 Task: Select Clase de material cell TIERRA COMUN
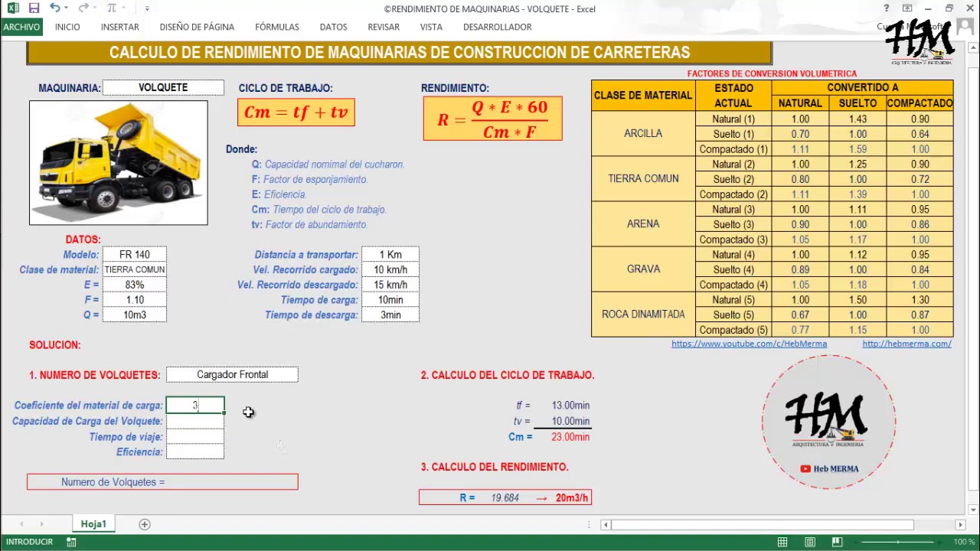click(134, 269)
